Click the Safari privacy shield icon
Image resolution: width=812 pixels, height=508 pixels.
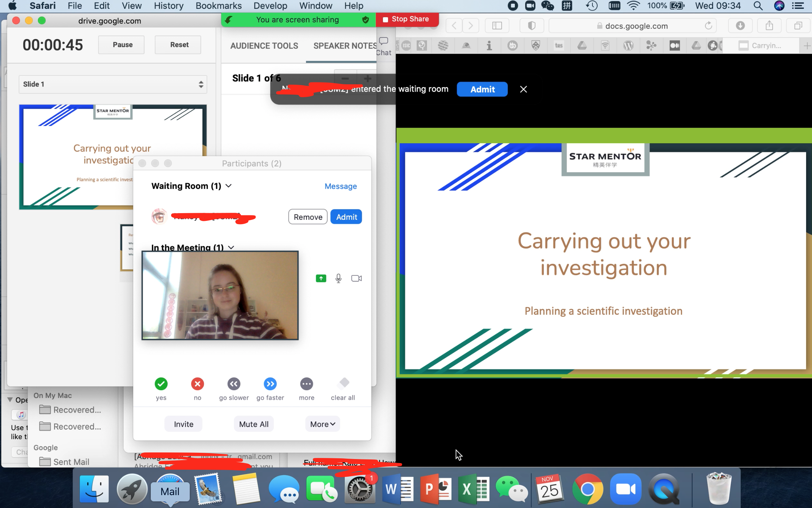click(531, 26)
